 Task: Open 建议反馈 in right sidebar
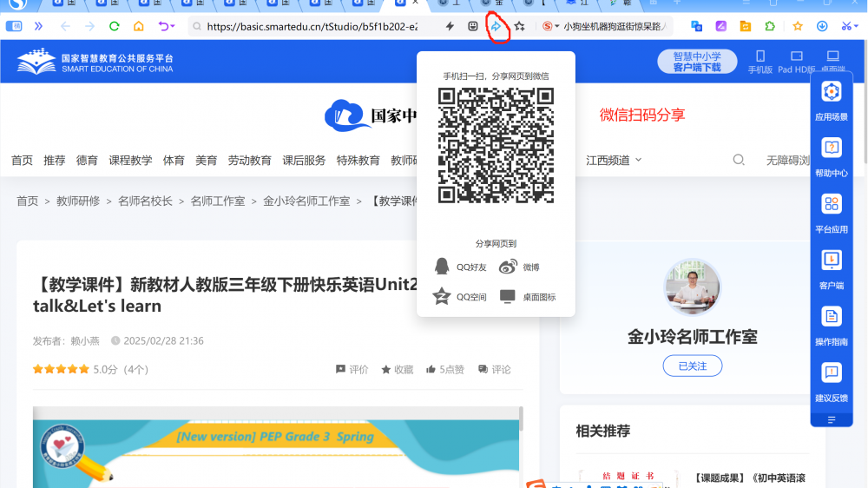pyautogui.click(x=832, y=383)
